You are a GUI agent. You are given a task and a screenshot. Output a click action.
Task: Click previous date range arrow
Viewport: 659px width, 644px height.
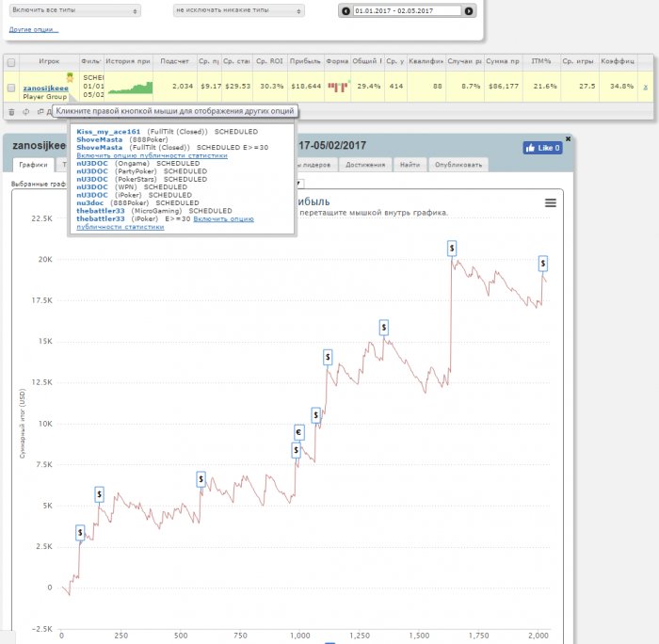[x=346, y=11]
